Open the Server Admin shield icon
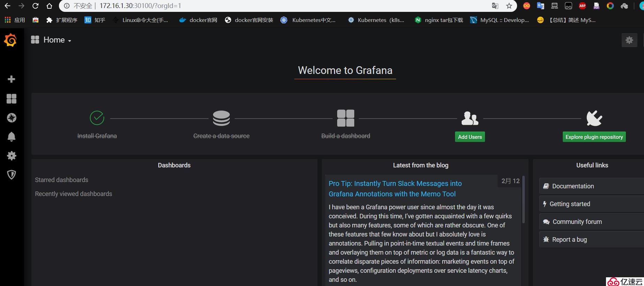The image size is (644, 286). [x=12, y=174]
